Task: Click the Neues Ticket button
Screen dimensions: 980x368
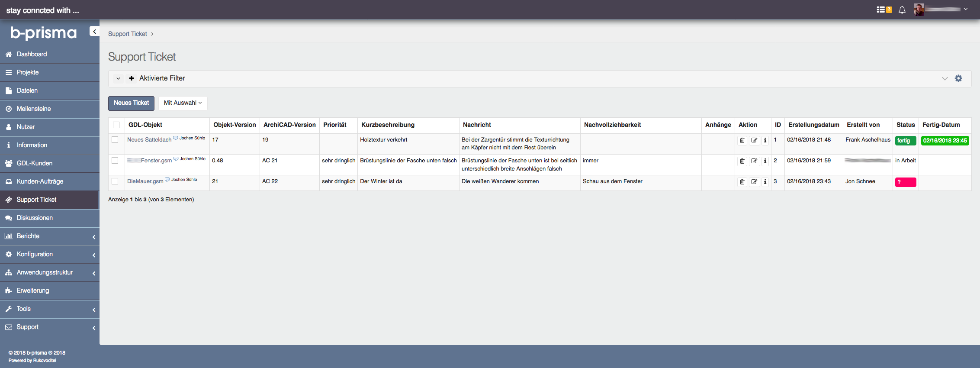Action: (x=131, y=103)
